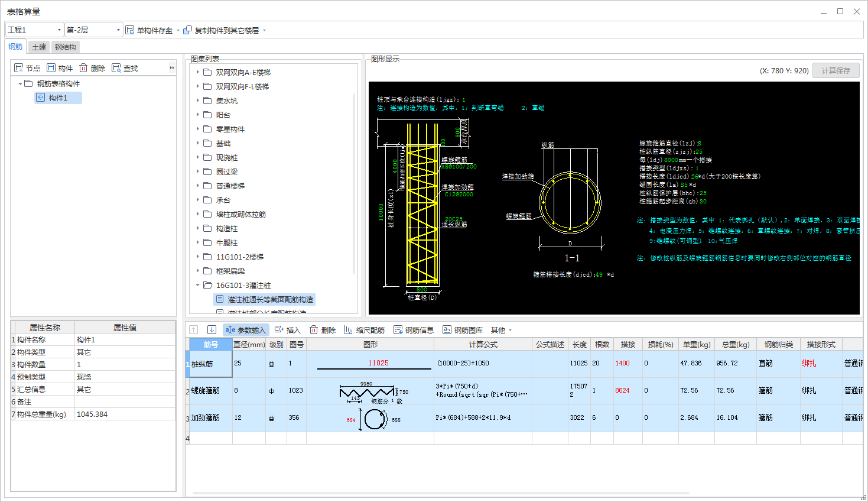Click the move-up arrow icon above the rebar table
The width and height of the screenshot is (868, 502).
pyautogui.click(x=194, y=330)
